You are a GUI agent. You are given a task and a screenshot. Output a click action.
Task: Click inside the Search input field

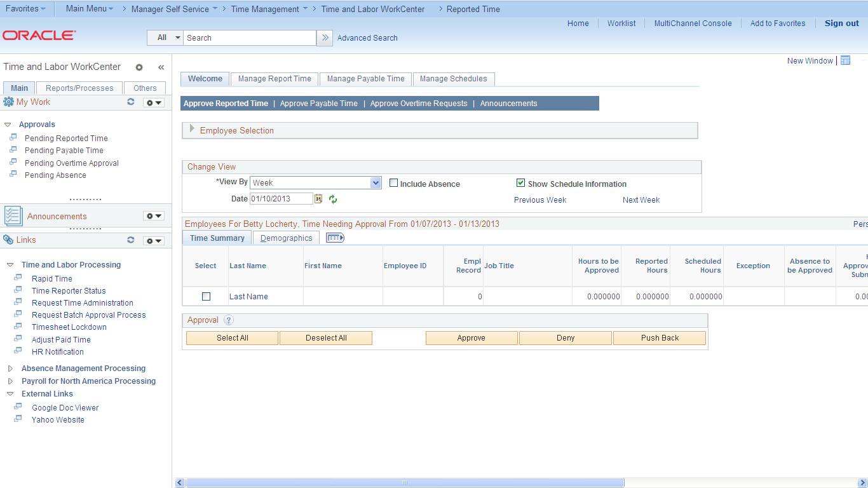pos(248,37)
